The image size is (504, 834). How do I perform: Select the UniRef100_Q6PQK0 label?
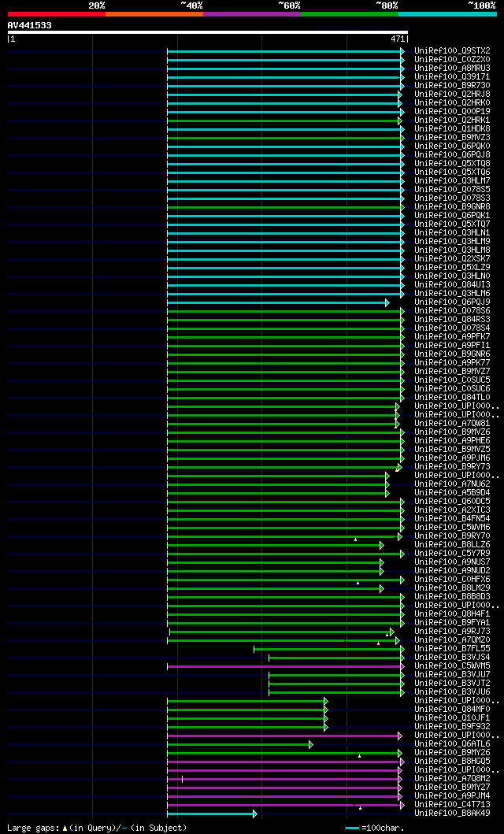tap(453, 146)
